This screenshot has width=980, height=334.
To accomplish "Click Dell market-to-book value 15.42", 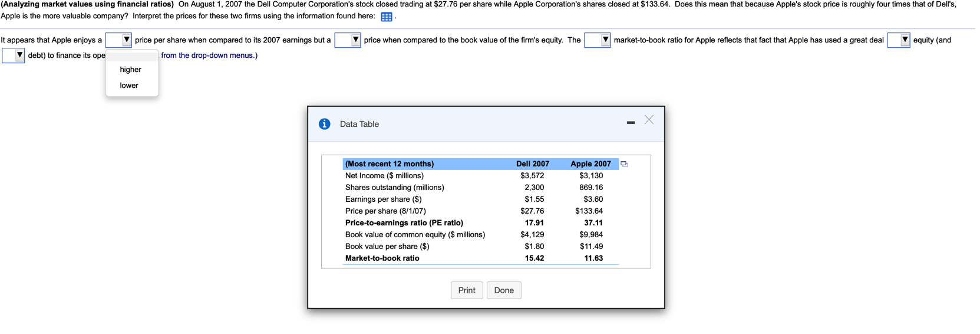I will click(x=534, y=258).
